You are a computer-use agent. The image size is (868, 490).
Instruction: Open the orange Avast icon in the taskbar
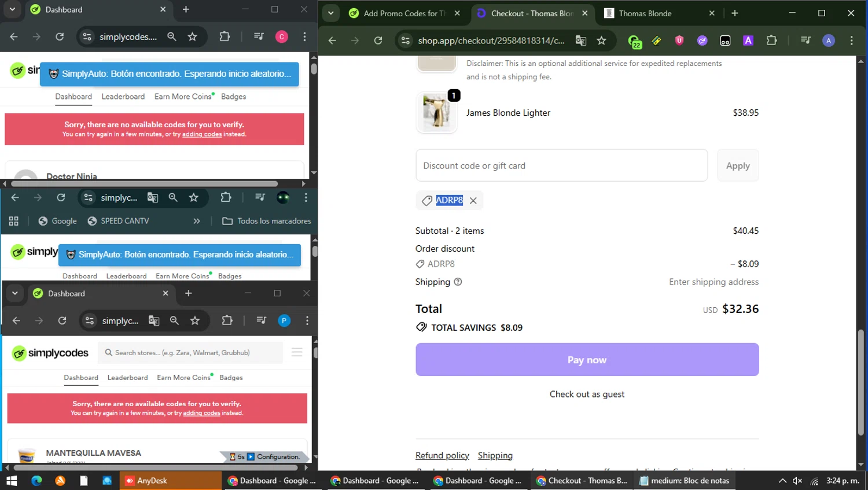tap(60, 481)
